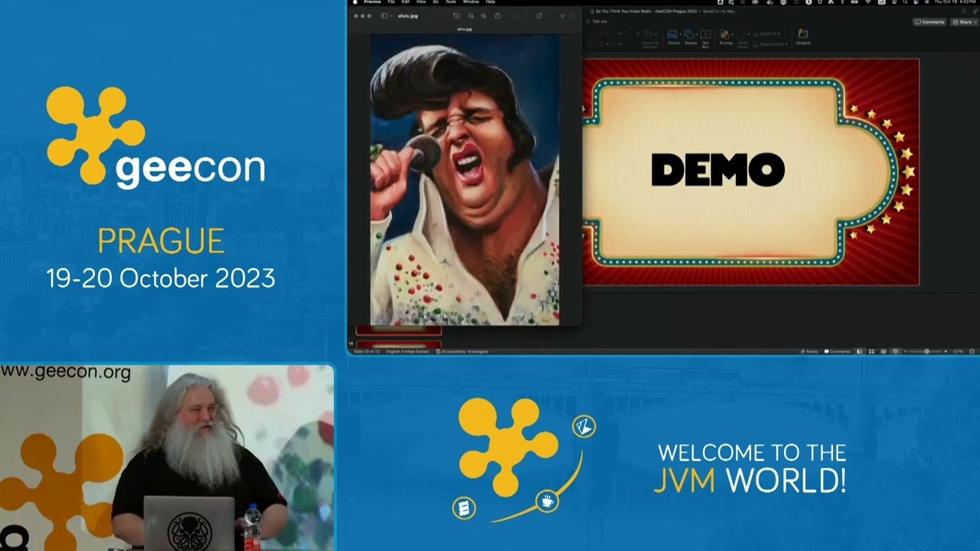
Task: Open the Shapes gallery in the ribbon
Action: click(x=691, y=37)
